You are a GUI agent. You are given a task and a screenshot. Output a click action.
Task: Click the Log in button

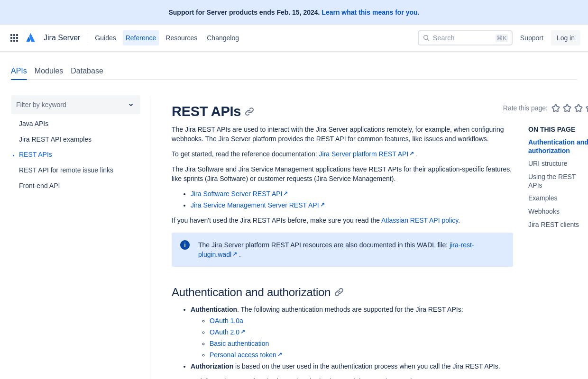point(566,38)
